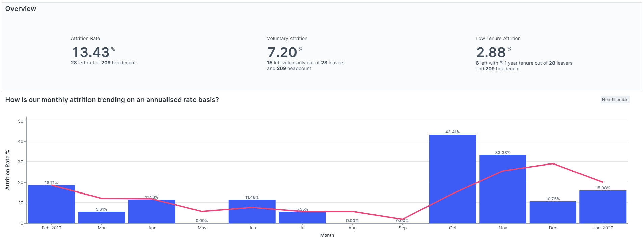Click the 13.43% Attrition Rate value
The width and height of the screenshot is (644, 238).
pos(91,52)
